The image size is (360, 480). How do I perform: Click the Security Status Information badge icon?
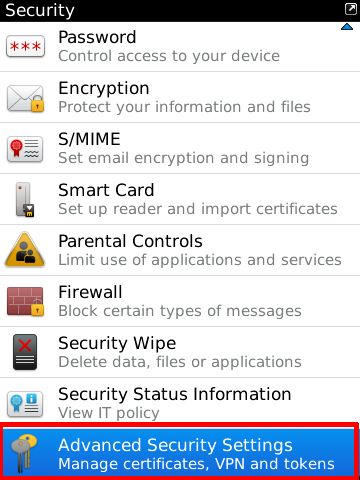[25, 404]
